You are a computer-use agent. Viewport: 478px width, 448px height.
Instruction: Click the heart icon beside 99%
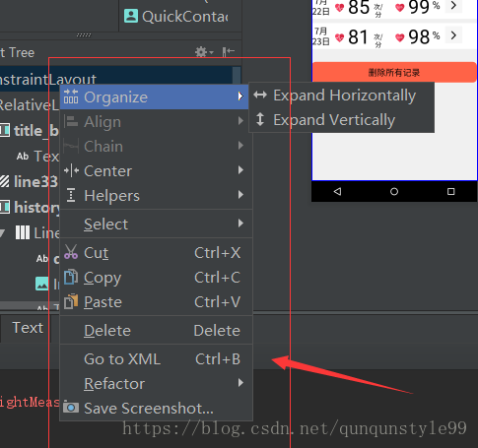399,7
